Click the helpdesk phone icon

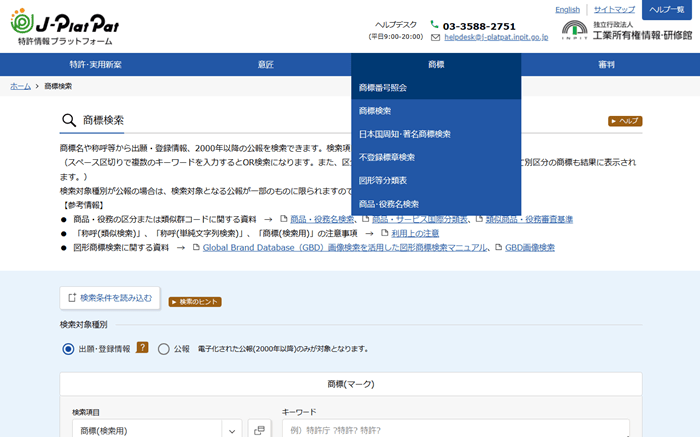[434, 25]
